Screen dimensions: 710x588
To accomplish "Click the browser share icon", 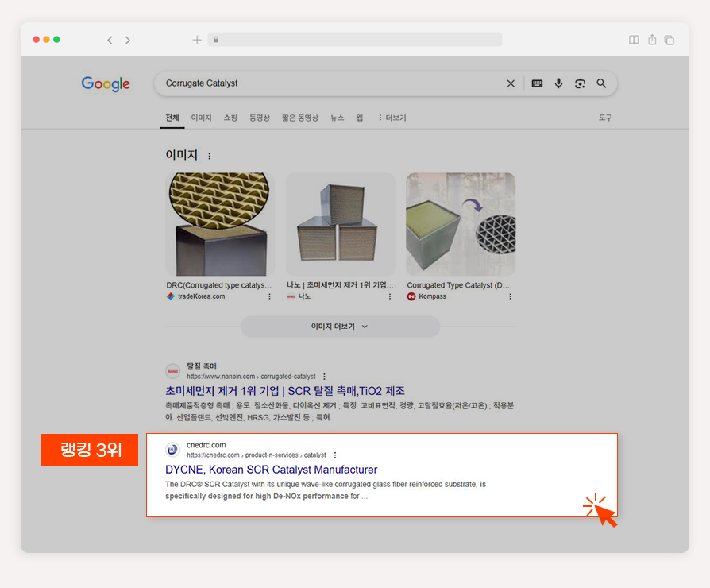I will [652, 40].
